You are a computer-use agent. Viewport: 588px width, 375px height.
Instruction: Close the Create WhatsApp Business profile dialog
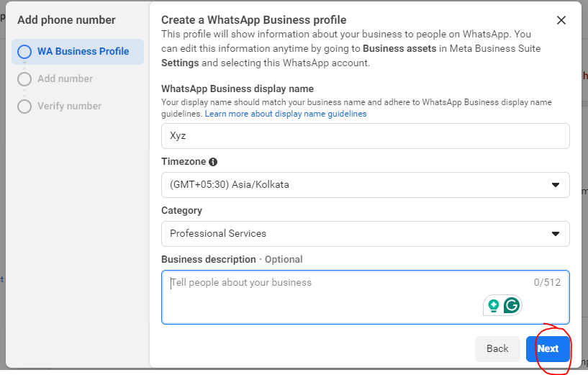click(561, 20)
